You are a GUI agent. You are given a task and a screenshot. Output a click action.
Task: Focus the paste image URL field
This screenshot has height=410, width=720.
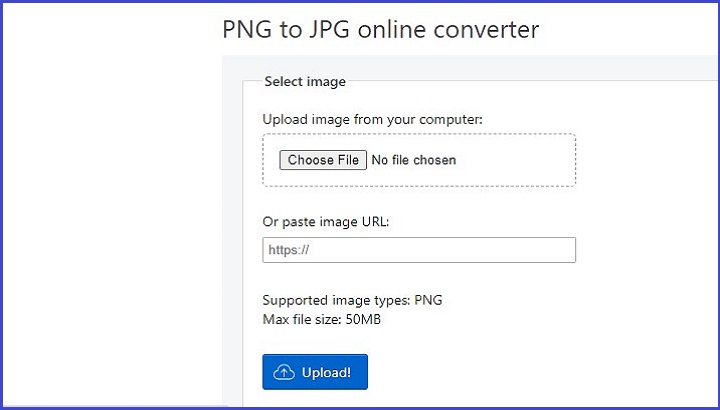tap(419, 250)
